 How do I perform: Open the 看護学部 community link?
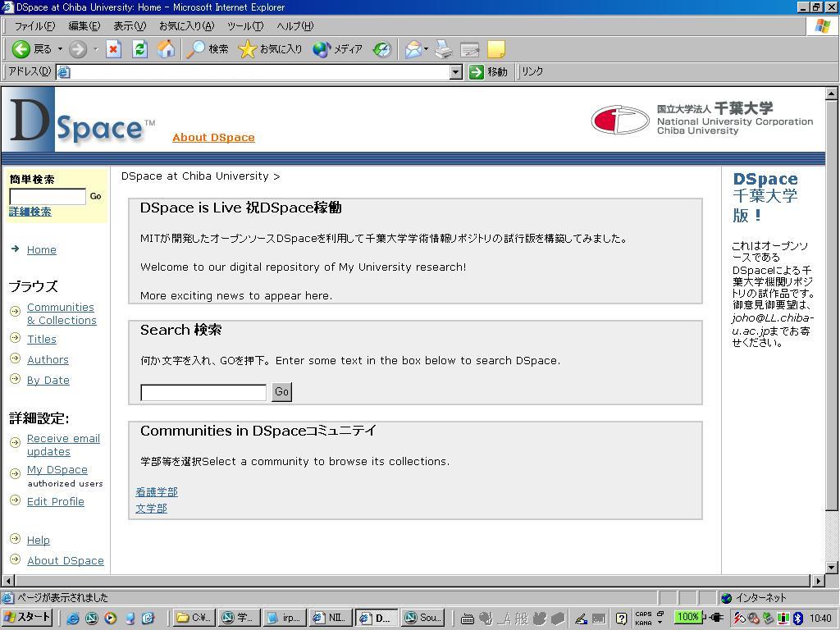click(157, 492)
